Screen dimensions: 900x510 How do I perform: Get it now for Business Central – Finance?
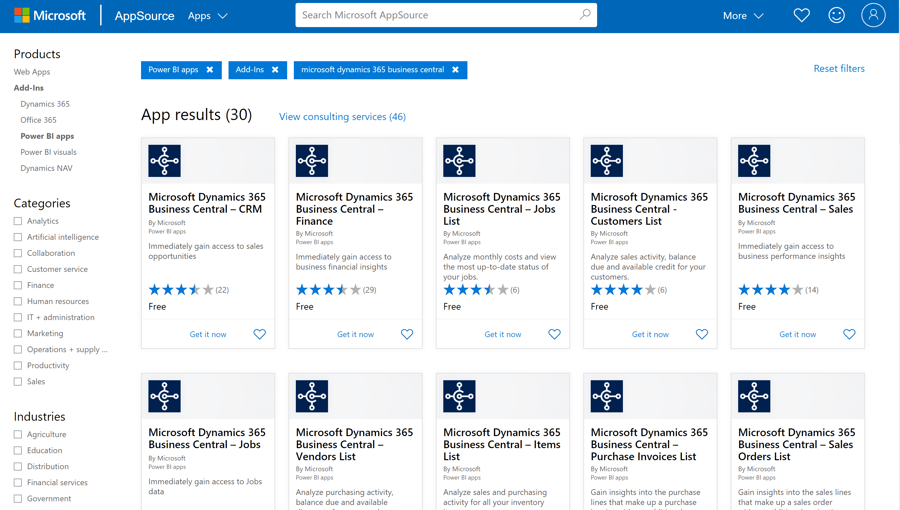coord(355,334)
